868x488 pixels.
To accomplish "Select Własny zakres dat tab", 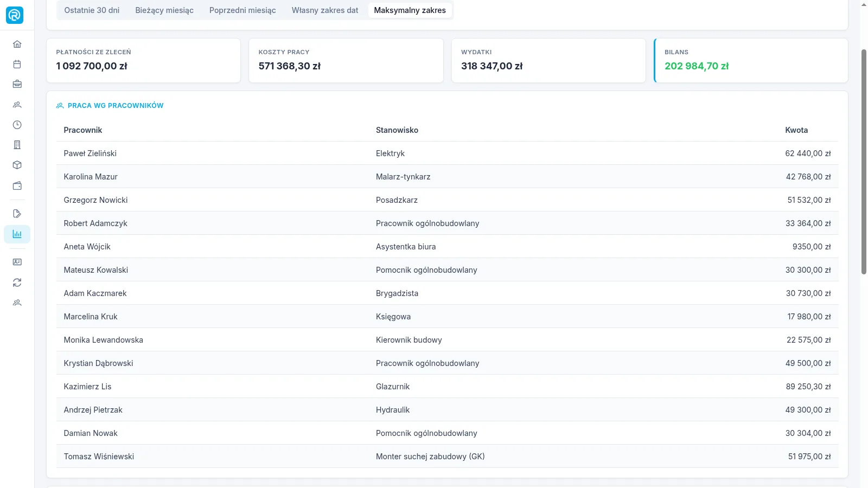I will pos(325,10).
